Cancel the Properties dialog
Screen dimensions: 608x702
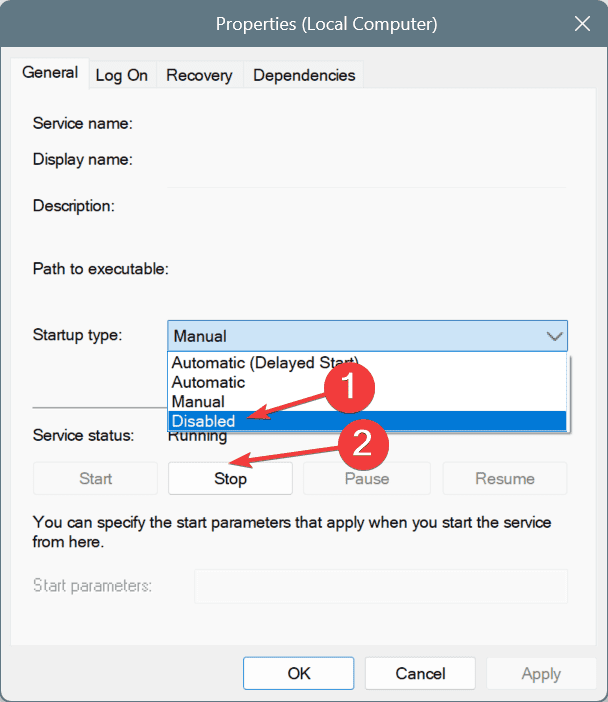[x=420, y=673]
